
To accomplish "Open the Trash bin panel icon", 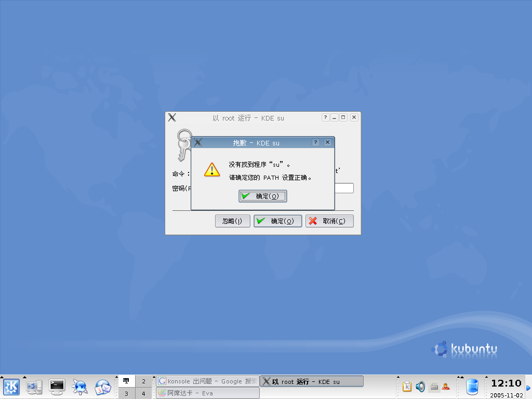I will [472, 387].
